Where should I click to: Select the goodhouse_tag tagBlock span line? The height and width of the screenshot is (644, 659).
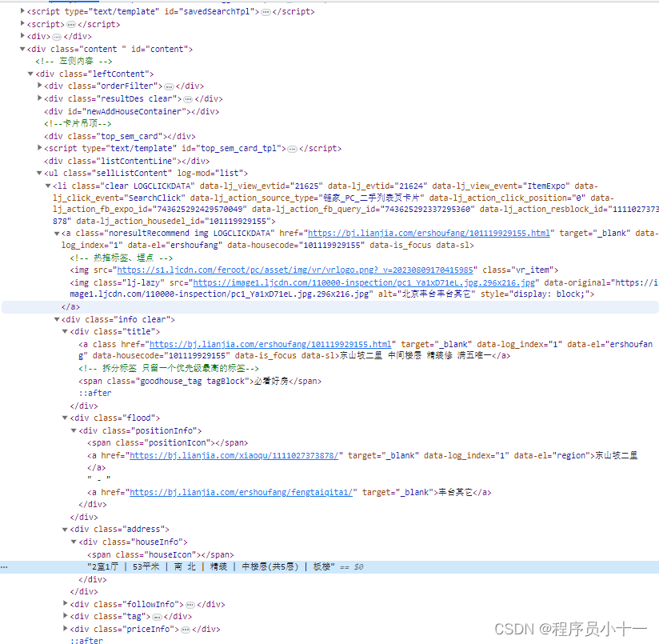pos(200,381)
